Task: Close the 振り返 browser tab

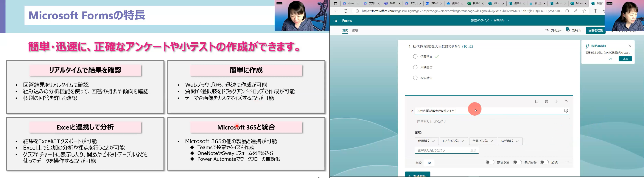Action: pos(545,4)
